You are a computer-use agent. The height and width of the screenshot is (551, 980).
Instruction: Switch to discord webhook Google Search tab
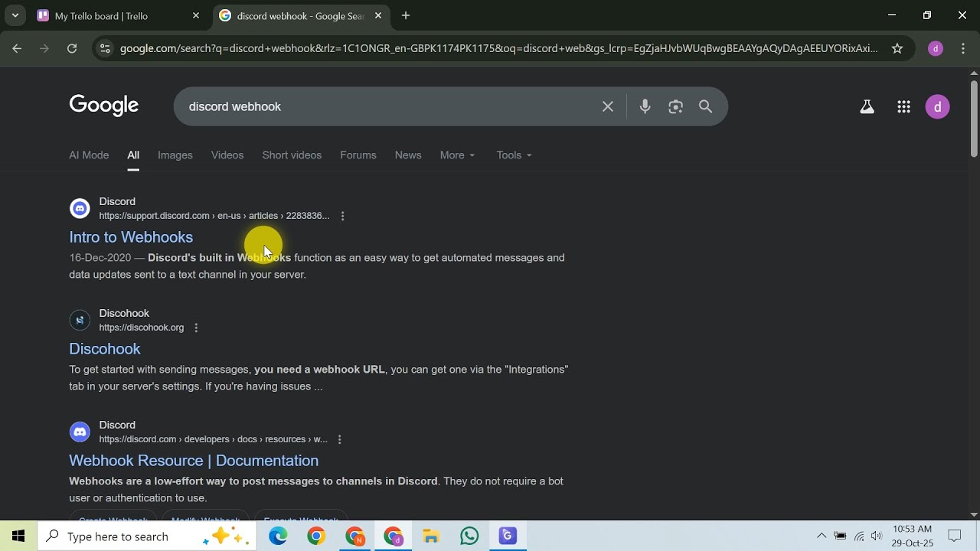[301, 15]
